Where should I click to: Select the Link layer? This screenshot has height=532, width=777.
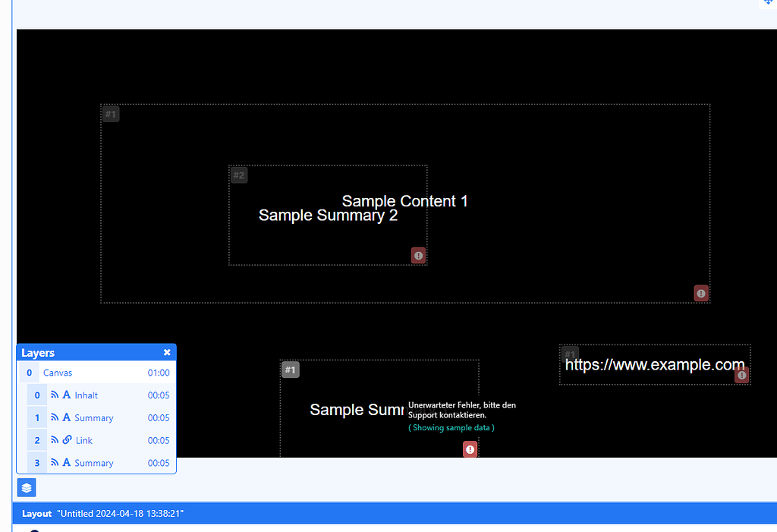(x=83, y=440)
